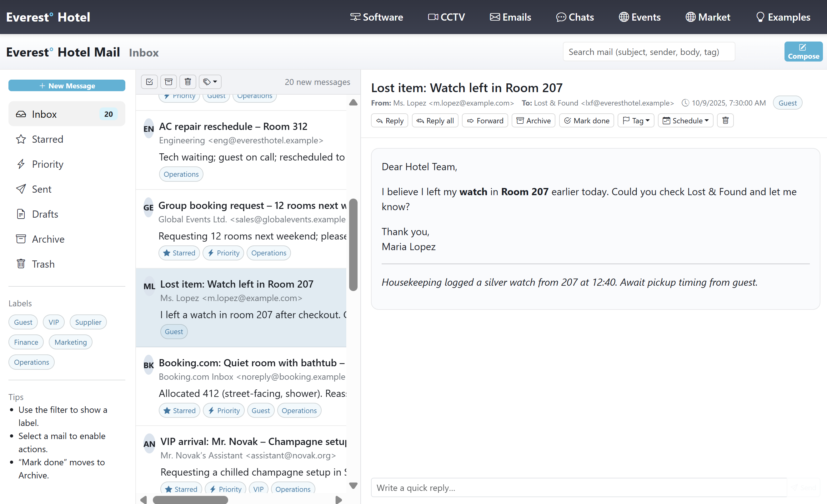Delete open email via trash icon

[x=725, y=121]
